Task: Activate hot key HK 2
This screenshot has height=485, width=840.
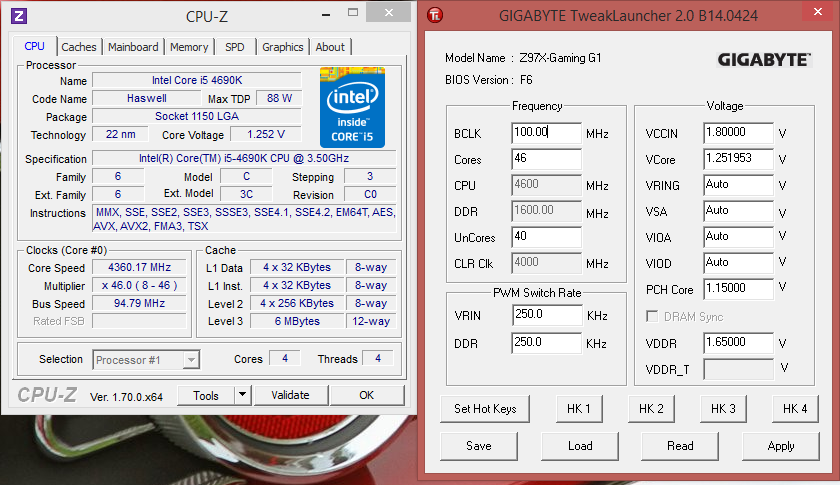Action: tap(651, 409)
